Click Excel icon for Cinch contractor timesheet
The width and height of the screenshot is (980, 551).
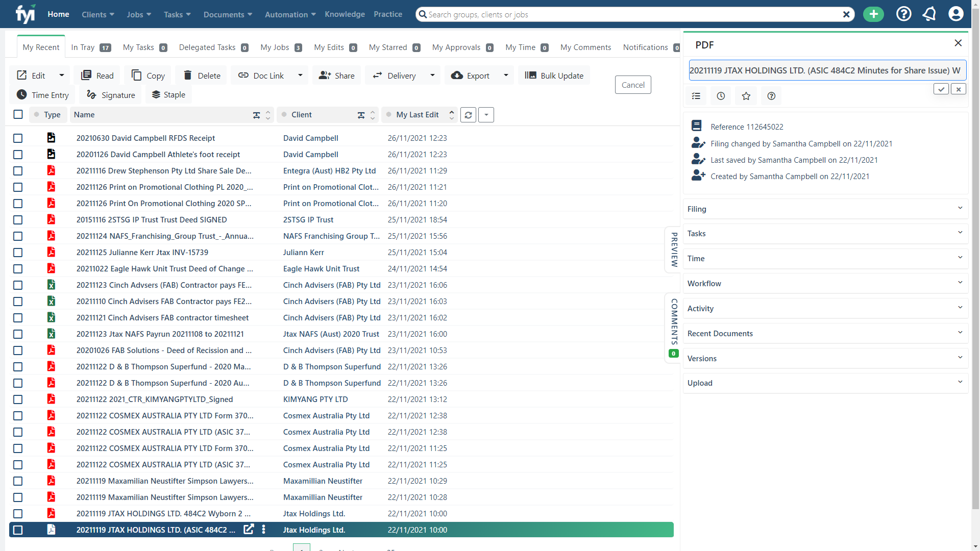(x=51, y=317)
